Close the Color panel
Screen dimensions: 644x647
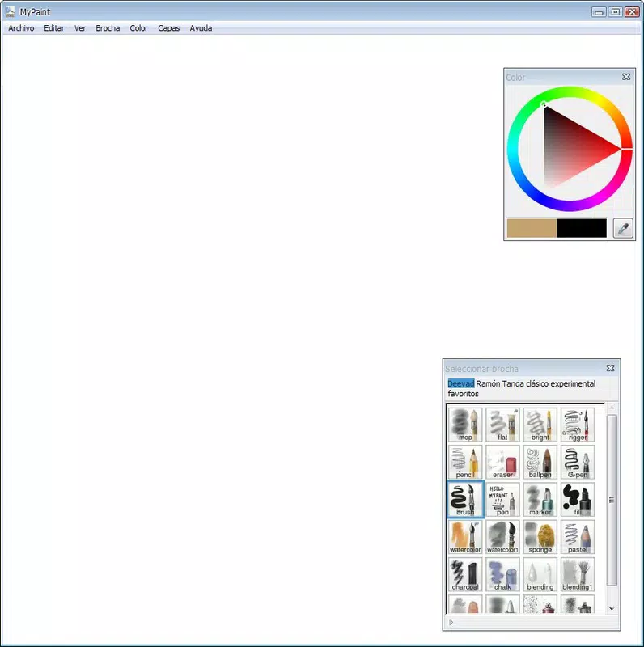(x=626, y=77)
